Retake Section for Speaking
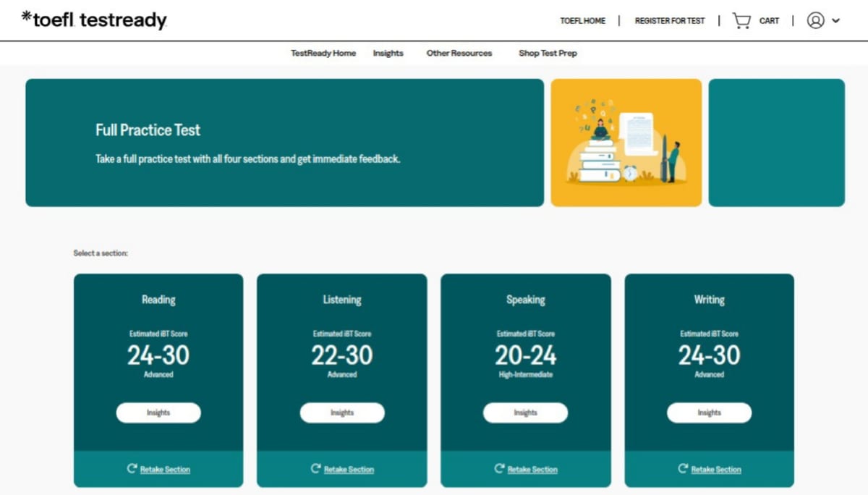 point(532,470)
